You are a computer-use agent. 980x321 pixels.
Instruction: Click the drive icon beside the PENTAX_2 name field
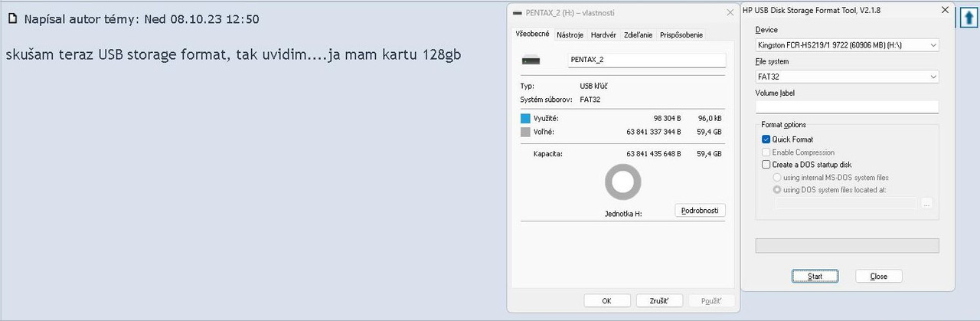(531, 61)
